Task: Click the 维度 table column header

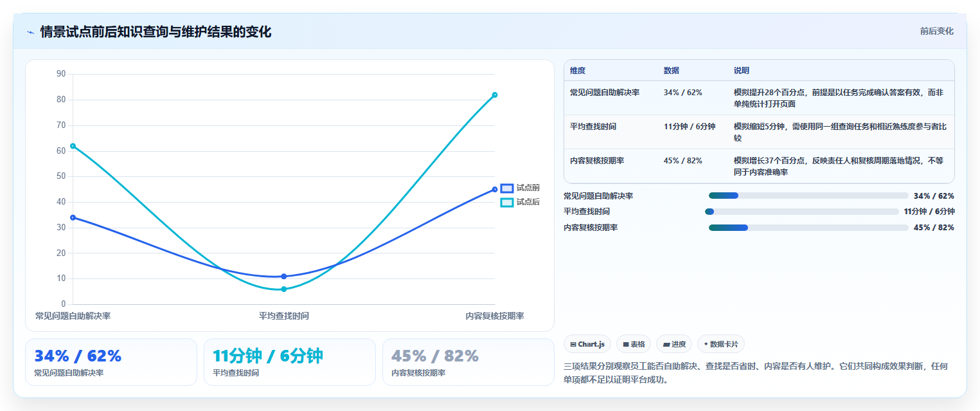Action: pos(578,71)
